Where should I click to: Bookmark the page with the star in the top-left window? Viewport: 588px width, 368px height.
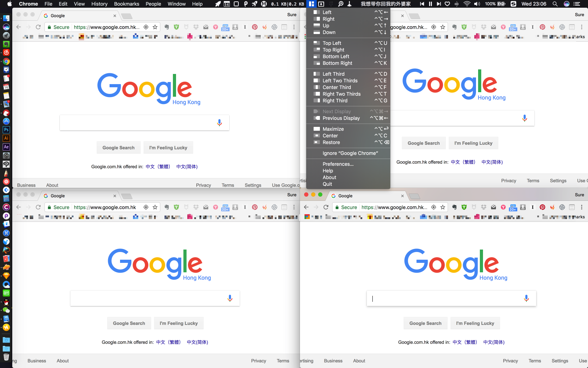tap(155, 27)
